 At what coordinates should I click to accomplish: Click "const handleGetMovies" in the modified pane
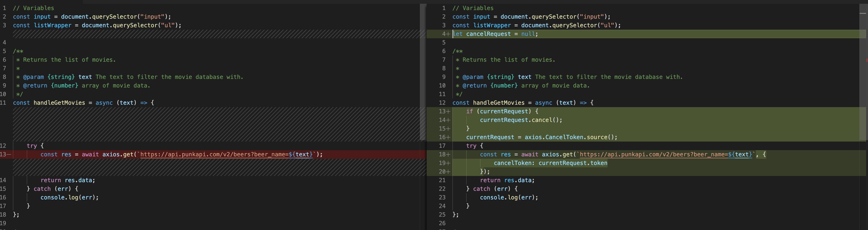tap(489, 103)
